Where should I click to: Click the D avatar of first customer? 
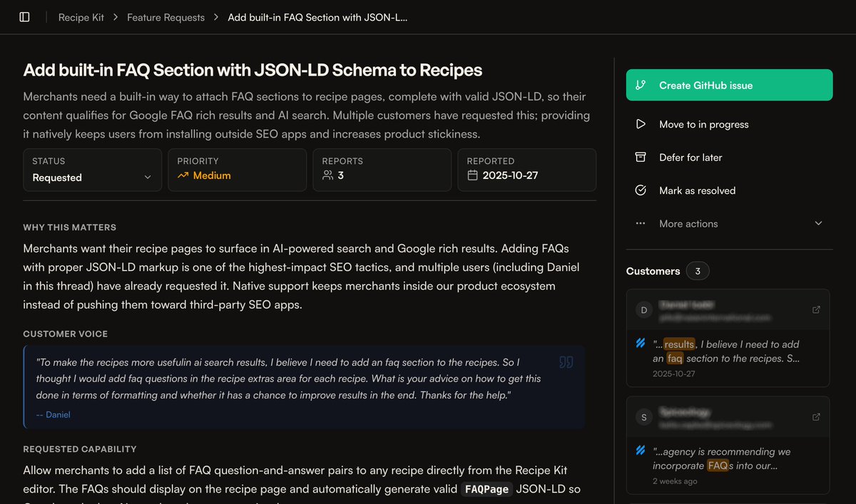tap(644, 309)
